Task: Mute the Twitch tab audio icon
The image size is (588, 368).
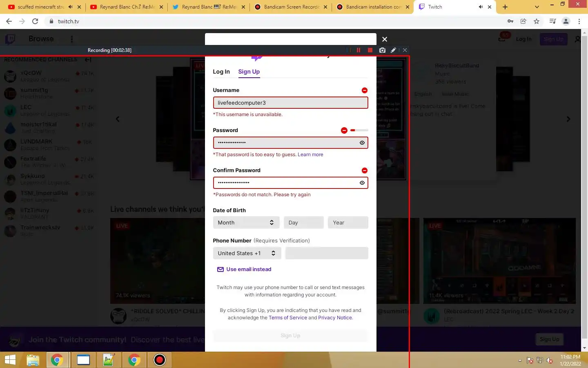Action: pos(481,7)
